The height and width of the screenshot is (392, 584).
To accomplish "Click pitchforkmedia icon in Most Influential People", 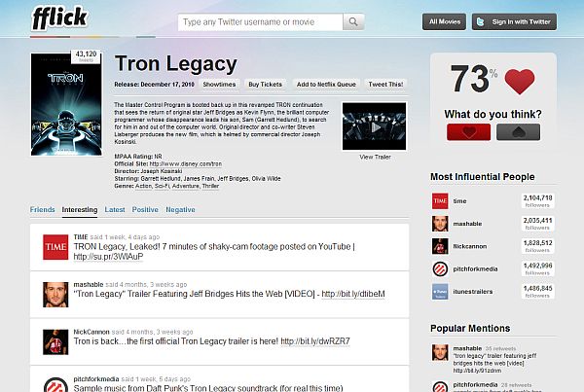I will (x=440, y=268).
